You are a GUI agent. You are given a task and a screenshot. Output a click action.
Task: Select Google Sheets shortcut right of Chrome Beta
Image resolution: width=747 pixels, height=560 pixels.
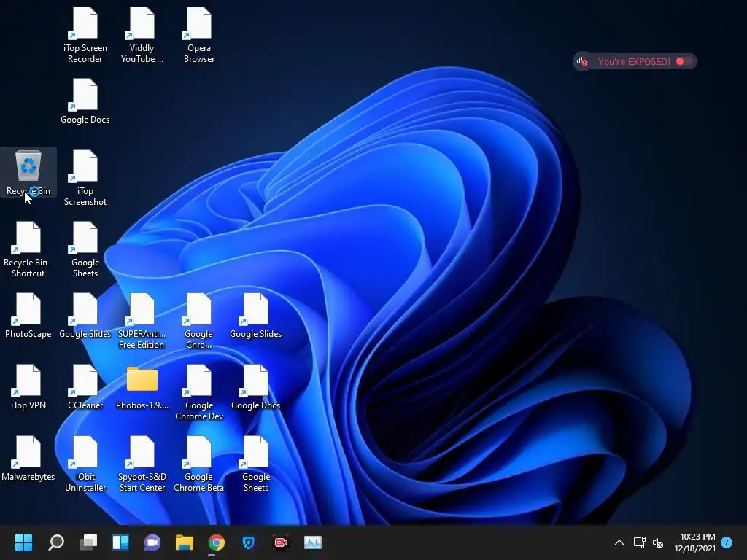pos(256,464)
